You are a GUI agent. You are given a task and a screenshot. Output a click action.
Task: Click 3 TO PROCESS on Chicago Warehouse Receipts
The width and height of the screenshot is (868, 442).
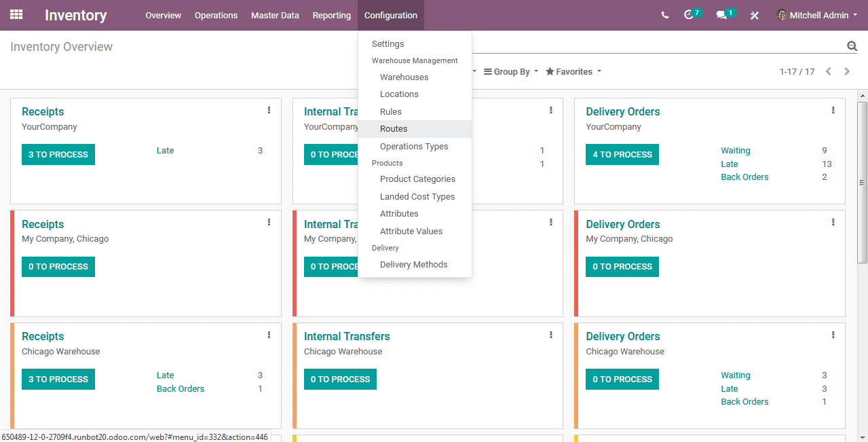click(x=58, y=379)
